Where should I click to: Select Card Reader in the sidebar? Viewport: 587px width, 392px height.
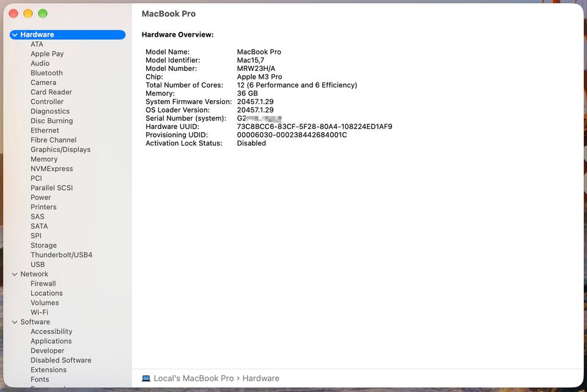coord(51,92)
